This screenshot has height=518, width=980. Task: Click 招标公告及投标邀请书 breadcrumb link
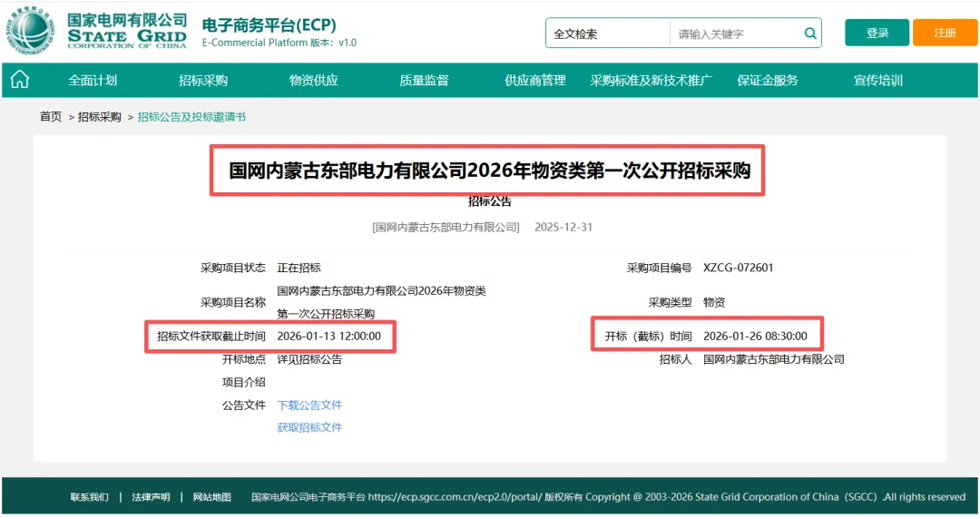[x=191, y=117]
